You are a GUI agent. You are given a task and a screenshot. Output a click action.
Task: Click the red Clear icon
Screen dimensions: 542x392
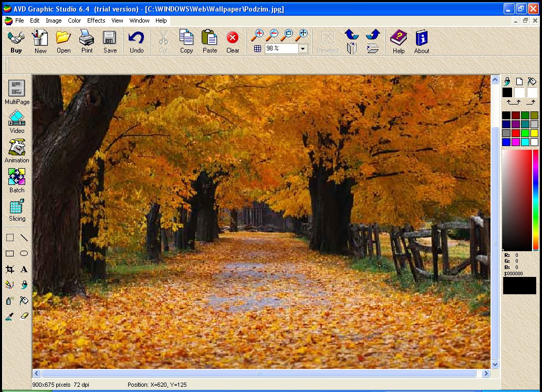[233, 42]
